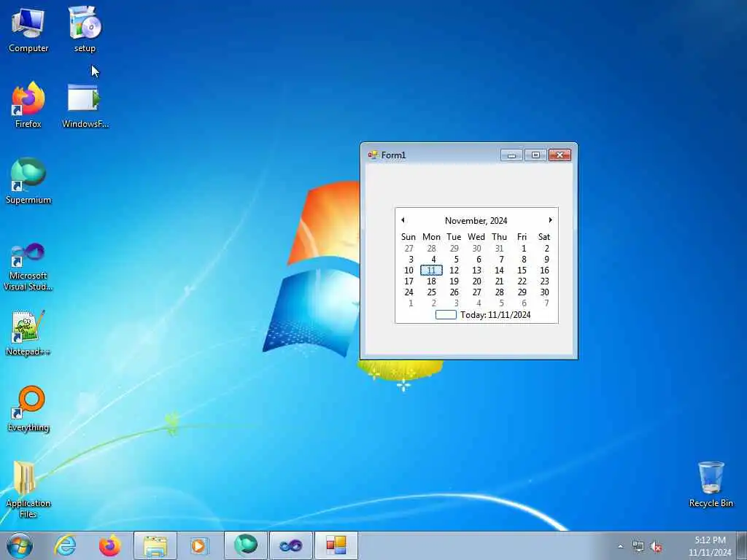Screen dimensions: 747x560
Task: Select November 18 in calendar
Action: (x=431, y=281)
